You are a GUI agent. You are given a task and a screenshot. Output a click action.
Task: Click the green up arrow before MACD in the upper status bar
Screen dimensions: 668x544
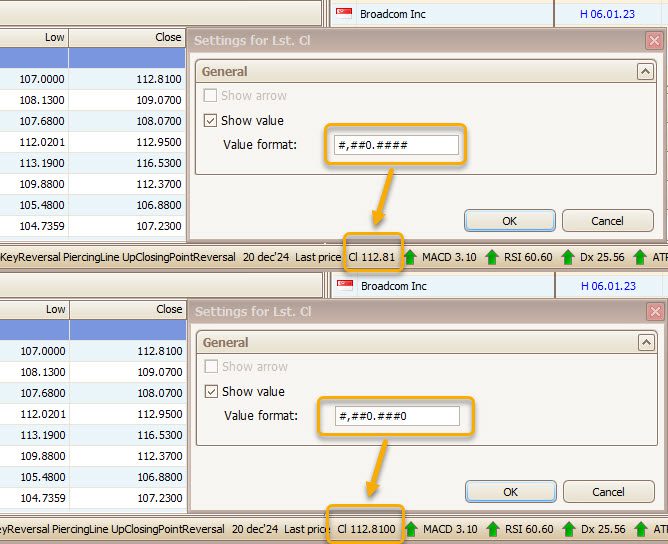point(410,257)
